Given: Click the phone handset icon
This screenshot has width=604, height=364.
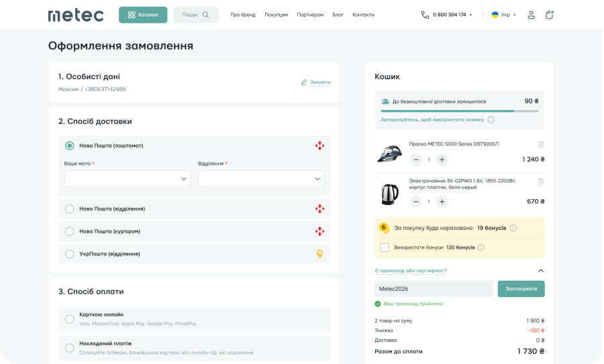Looking at the screenshot, I should tap(425, 15).
